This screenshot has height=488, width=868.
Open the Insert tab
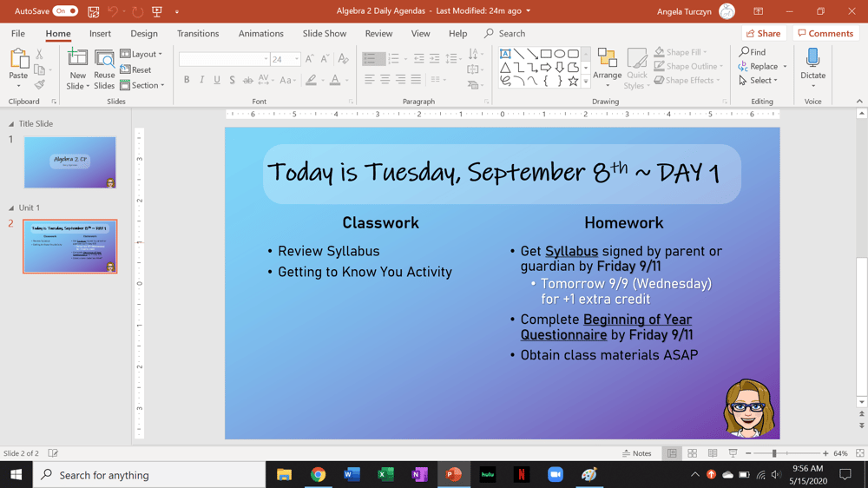(100, 33)
